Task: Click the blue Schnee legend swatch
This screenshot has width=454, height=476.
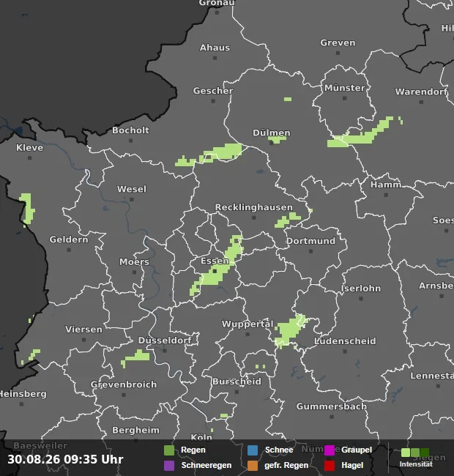Action: coord(253,450)
